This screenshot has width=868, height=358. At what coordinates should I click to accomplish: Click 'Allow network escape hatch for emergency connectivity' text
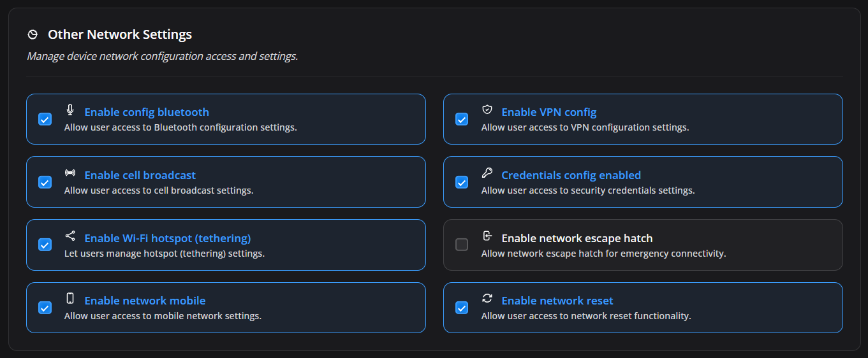(603, 254)
